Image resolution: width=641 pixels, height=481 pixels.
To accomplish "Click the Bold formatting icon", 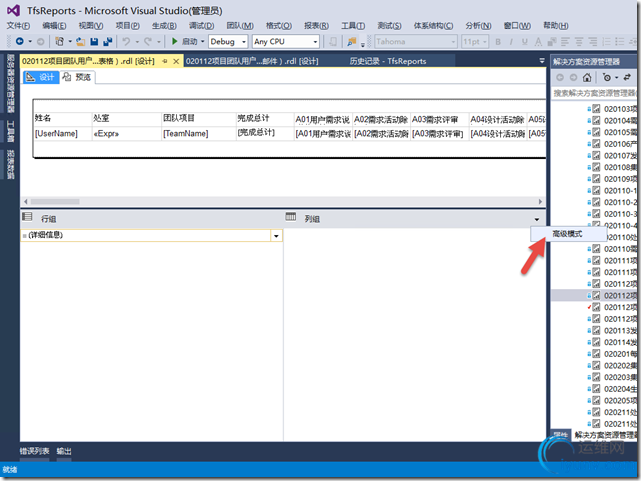I will click(x=498, y=42).
